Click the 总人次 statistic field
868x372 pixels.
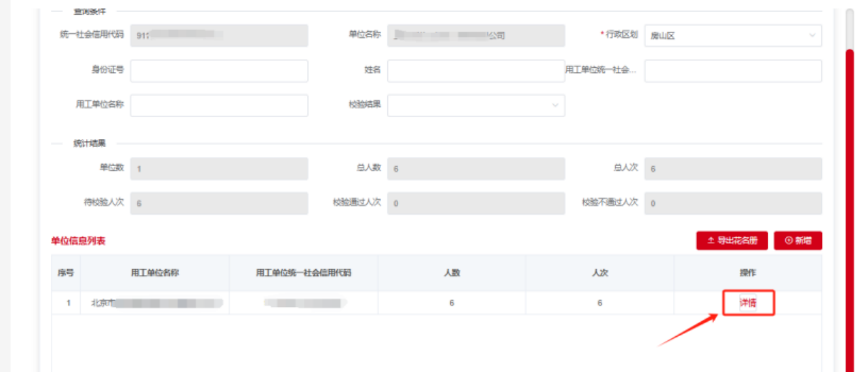(x=732, y=169)
